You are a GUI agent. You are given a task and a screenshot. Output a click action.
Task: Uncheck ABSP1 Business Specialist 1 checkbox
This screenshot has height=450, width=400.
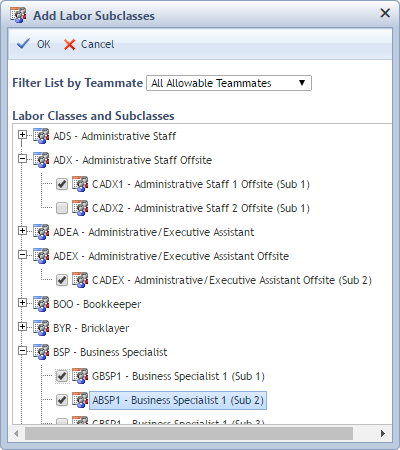click(62, 400)
